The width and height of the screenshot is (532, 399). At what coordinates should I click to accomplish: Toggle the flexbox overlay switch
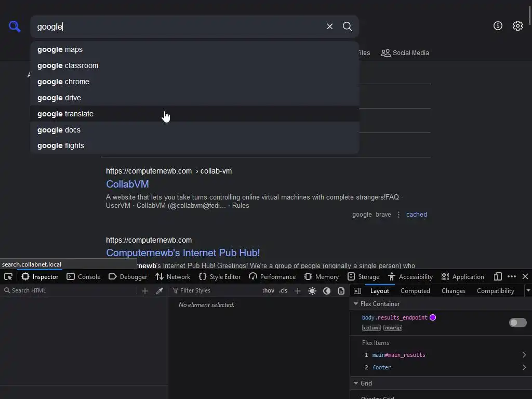pos(518,322)
